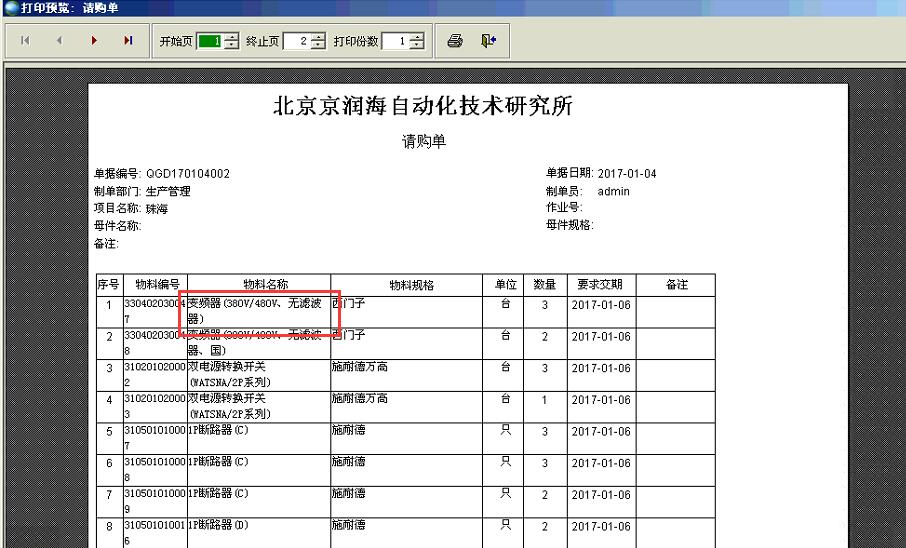
Task: Click the 要求交期 column header
Action: coord(600,285)
